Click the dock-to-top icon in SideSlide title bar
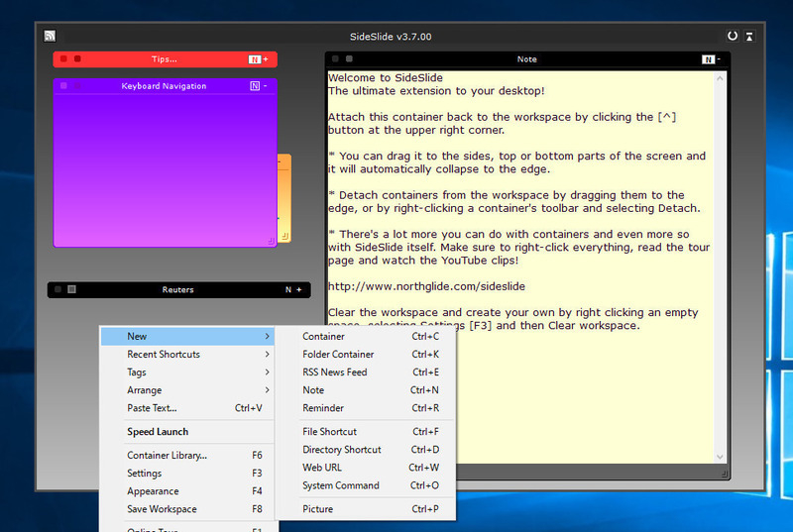 pyautogui.click(x=749, y=37)
